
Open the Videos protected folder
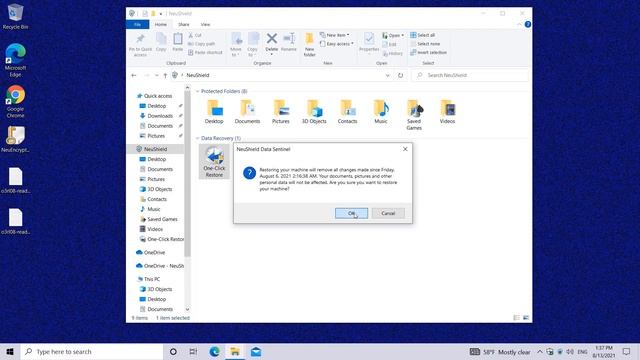[x=447, y=112]
